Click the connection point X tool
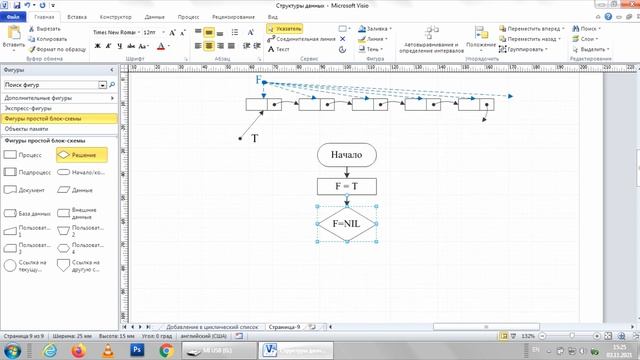 click(342, 39)
